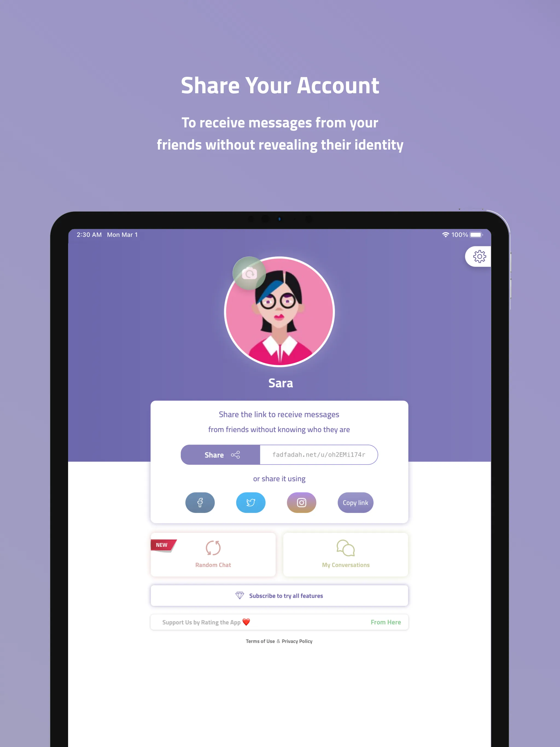Click From Here rating link
This screenshot has height=747, width=560.
click(x=386, y=622)
